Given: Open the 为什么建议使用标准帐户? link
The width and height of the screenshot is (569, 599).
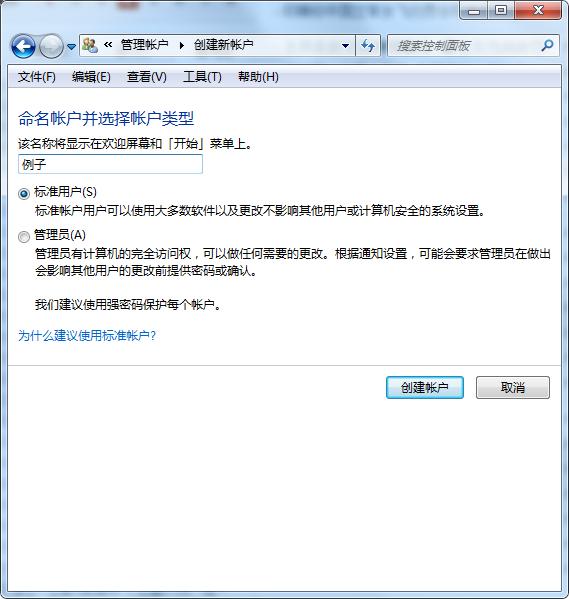Looking at the screenshot, I should [x=87, y=336].
